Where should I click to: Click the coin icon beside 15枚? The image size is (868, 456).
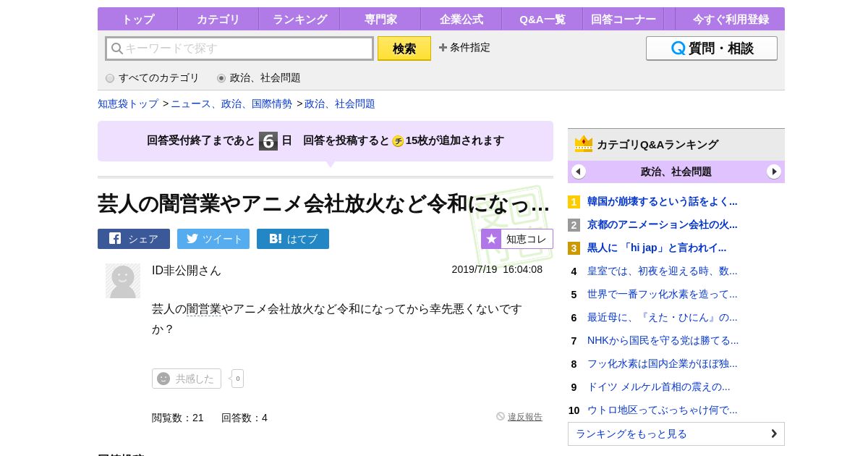coord(398,141)
